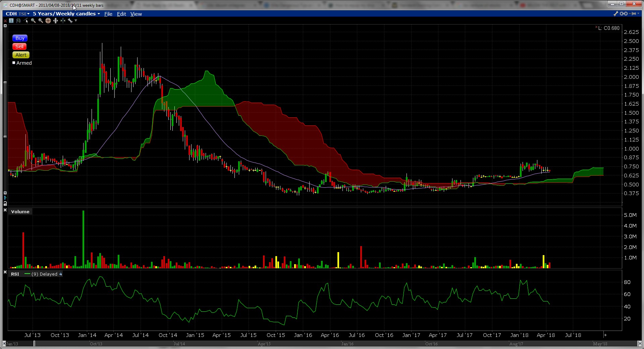Click the bar chart type icon
Screen dimensions: 644x349
click(x=18, y=21)
